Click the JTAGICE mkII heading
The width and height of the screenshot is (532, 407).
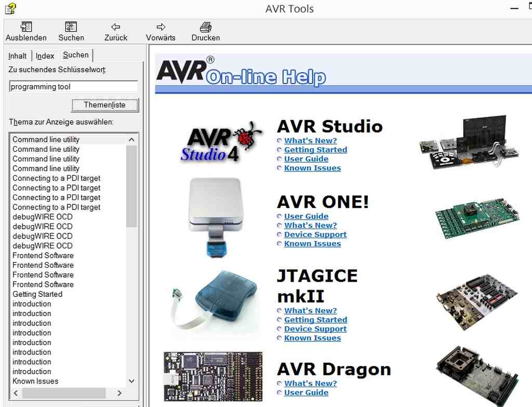tap(317, 286)
